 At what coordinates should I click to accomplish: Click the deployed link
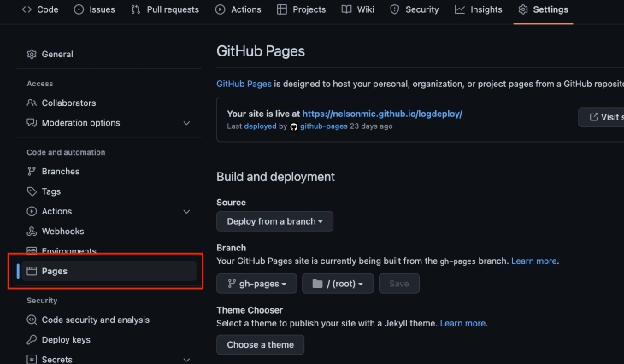point(260,126)
